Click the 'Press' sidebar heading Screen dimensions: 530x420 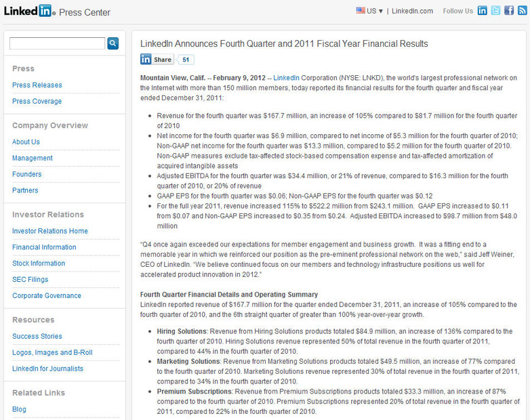pyautogui.click(x=23, y=68)
